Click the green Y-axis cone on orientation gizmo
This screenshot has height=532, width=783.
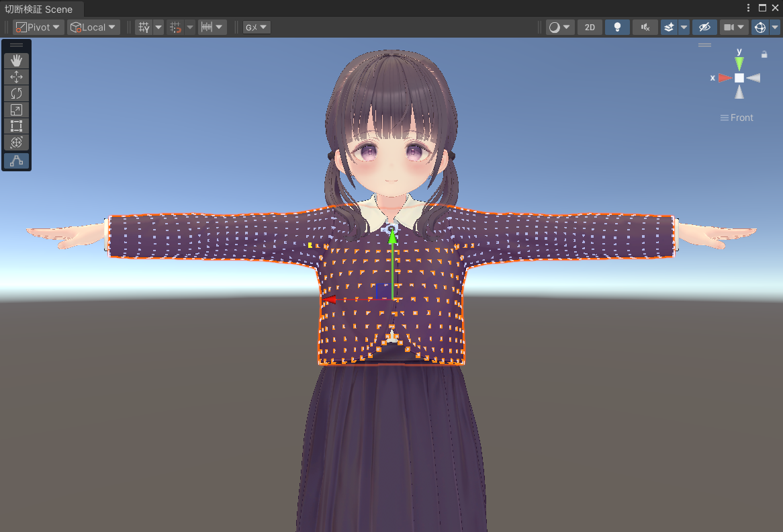click(739, 63)
